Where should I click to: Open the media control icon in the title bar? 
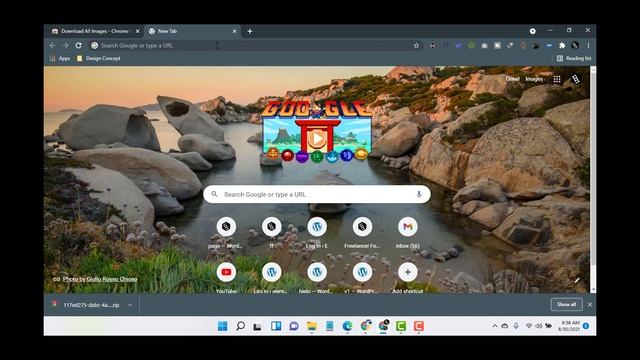tap(532, 31)
